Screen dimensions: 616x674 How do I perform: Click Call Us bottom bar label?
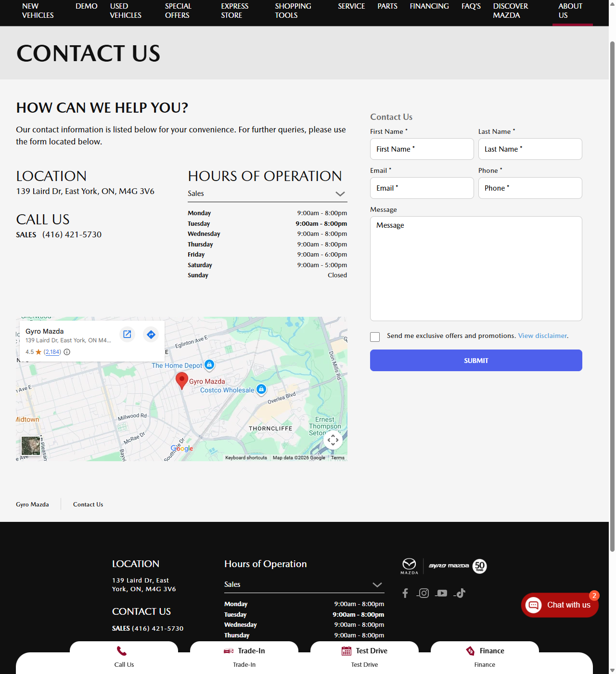click(x=124, y=665)
